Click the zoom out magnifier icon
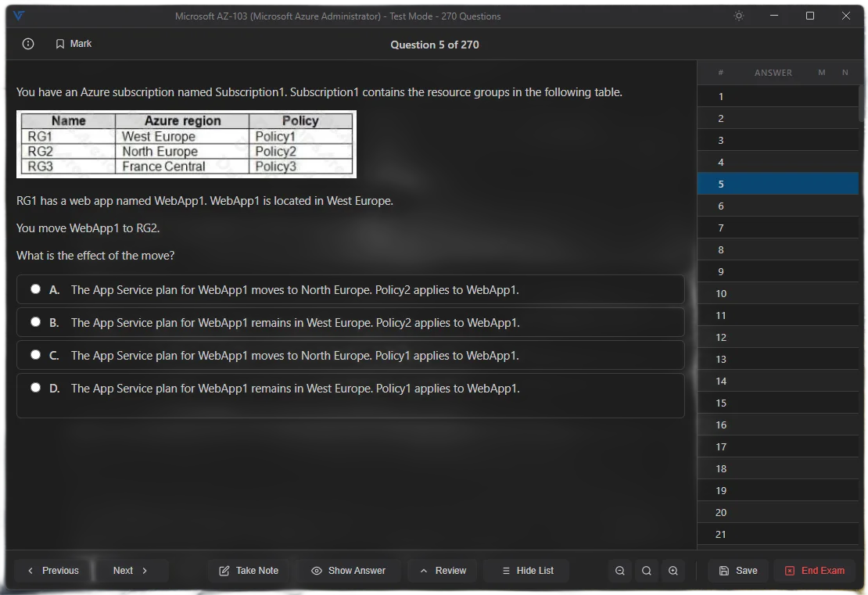The height and width of the screenshot is (595, 868). coord(620,571)
